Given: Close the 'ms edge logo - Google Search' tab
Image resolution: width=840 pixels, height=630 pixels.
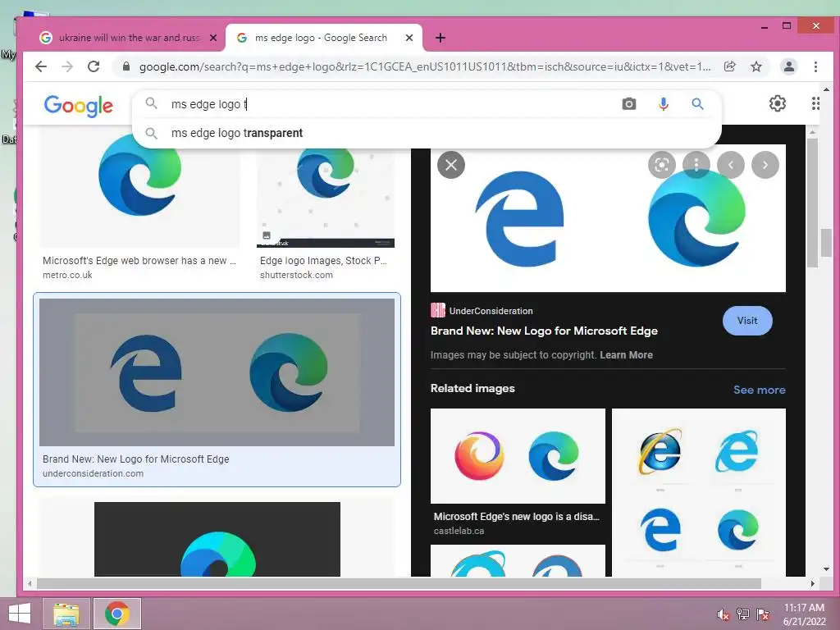Looking at the screenshot, I should point(409,38).
